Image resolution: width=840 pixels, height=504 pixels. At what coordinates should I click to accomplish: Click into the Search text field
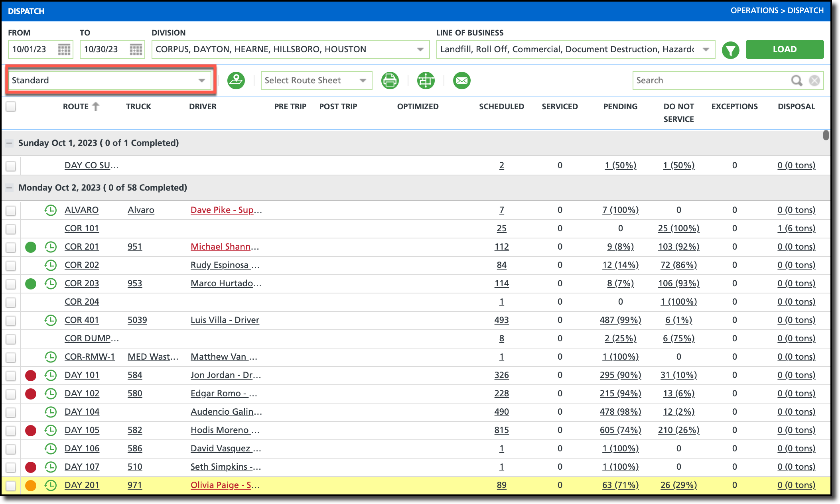(x=710, y=81)
